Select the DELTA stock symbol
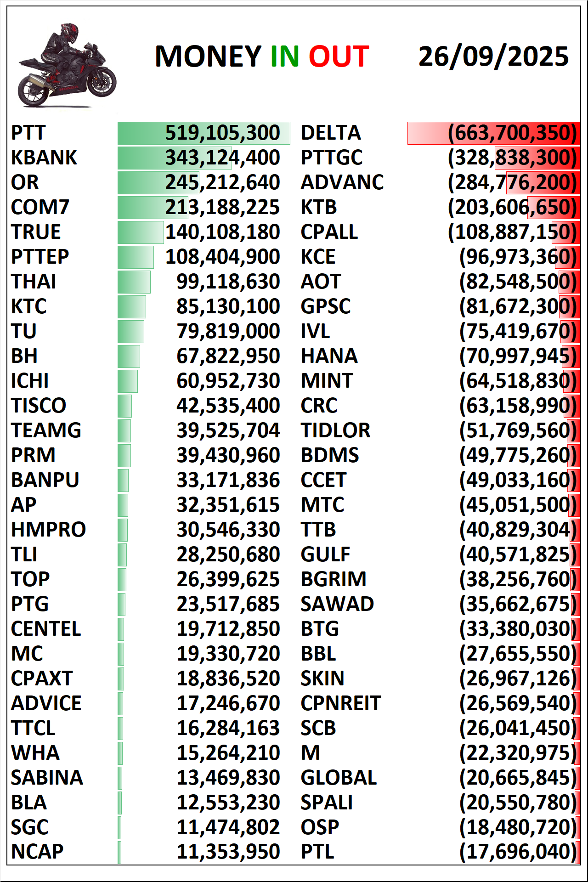The height and width of the screenshot is (882, 588). pyautogui.click(x=331, y=133)
